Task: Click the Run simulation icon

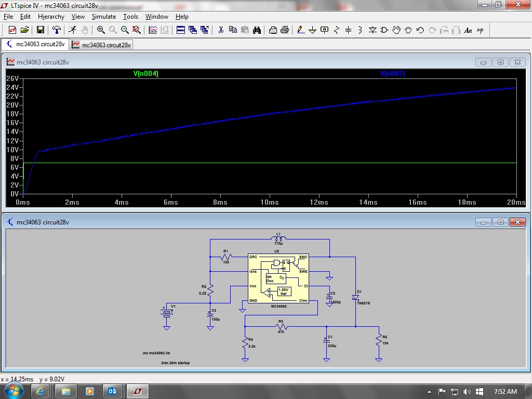Action: (x=72, y=30)
